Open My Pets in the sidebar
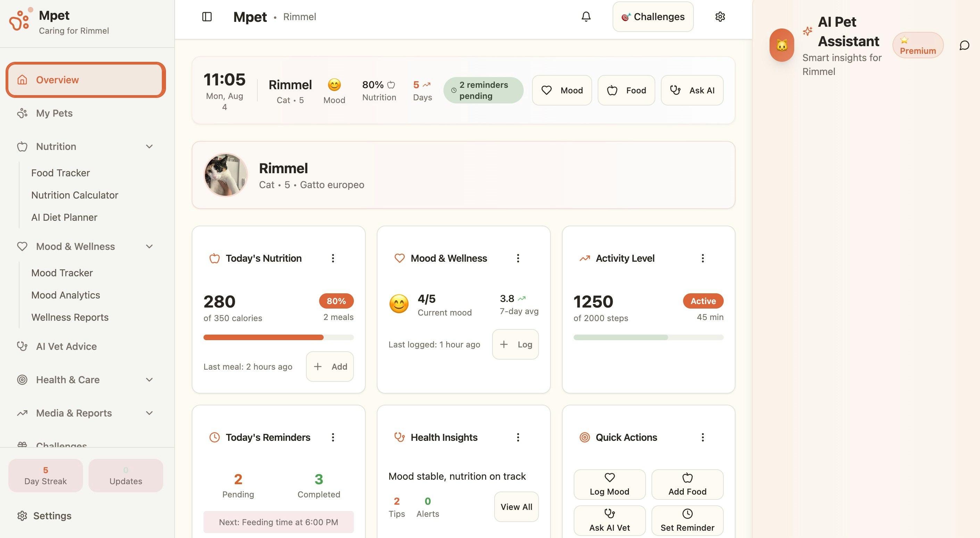 [x=85, y=113]
